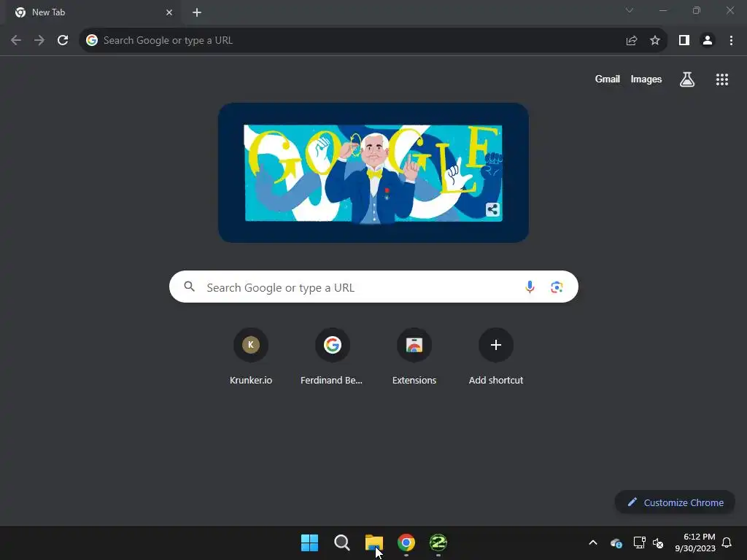This screenshot has height=560, width=747.
Task: Search by image with Google Lens
Action: 557,287
